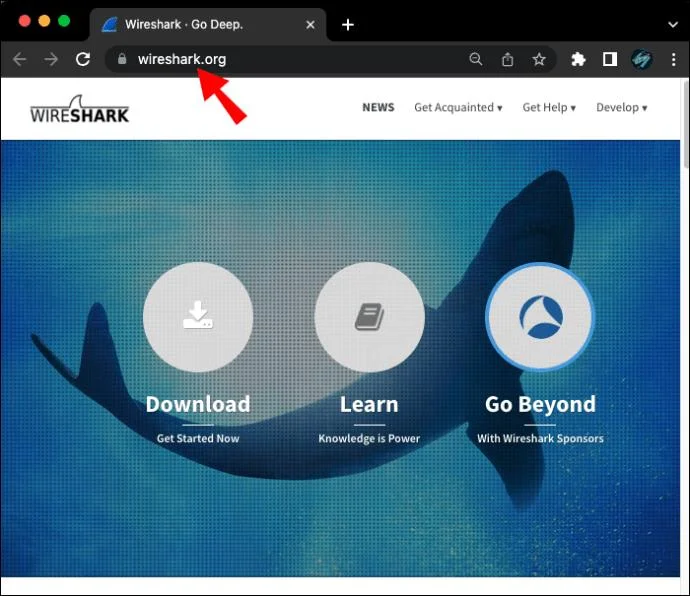
Task: Click the Learn book circle icon
Action: (x=369, y=317)
